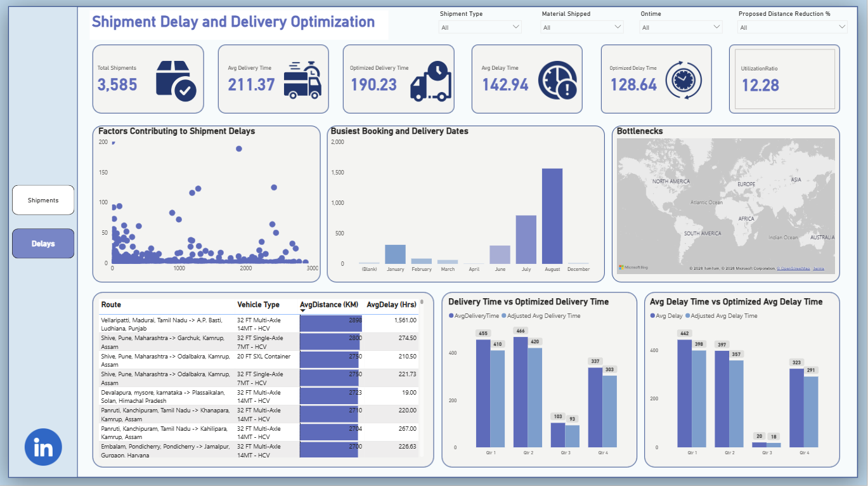Click the Microsoft Bing logo on the map
Screen dimensions: 868x486
point(633,268)
